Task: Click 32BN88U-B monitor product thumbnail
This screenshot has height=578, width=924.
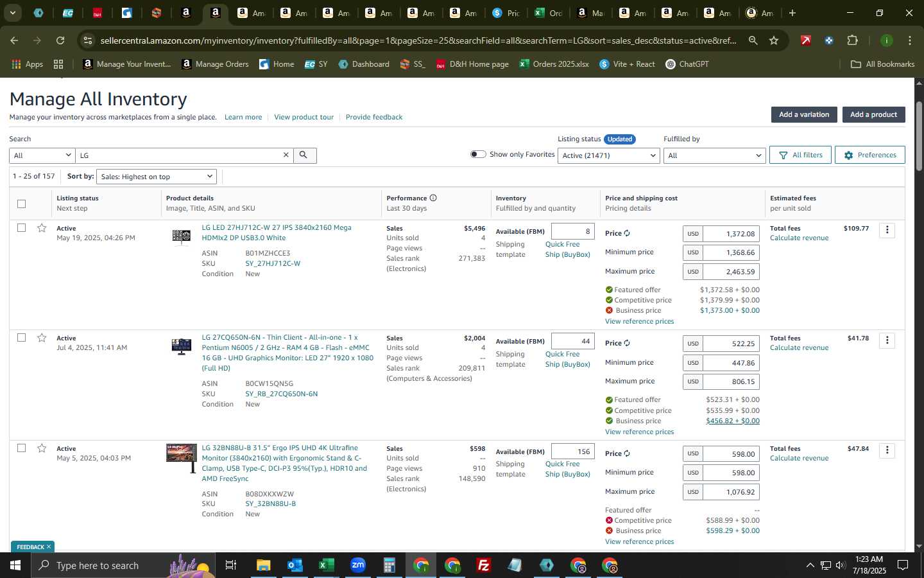Action: coord(182,457)
